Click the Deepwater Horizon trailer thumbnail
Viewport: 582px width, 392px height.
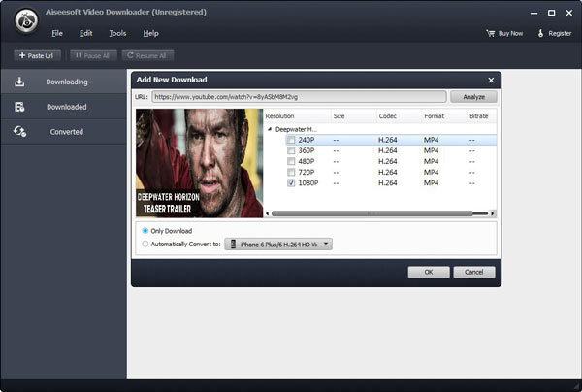click(199, 163)
